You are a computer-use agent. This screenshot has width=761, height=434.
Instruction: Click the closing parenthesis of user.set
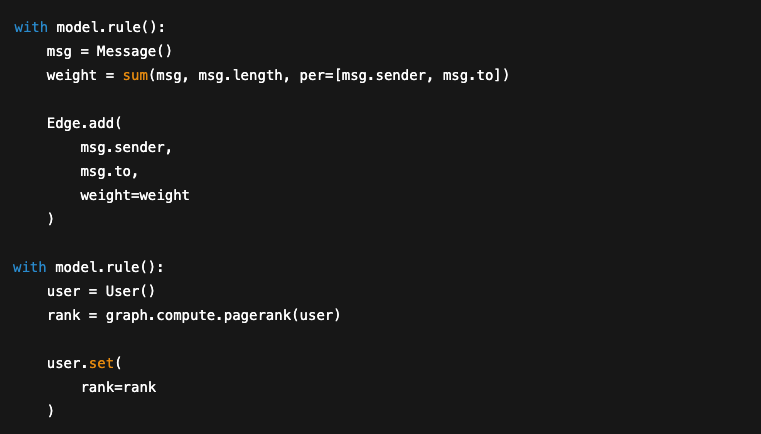click(x=50, y=411)
